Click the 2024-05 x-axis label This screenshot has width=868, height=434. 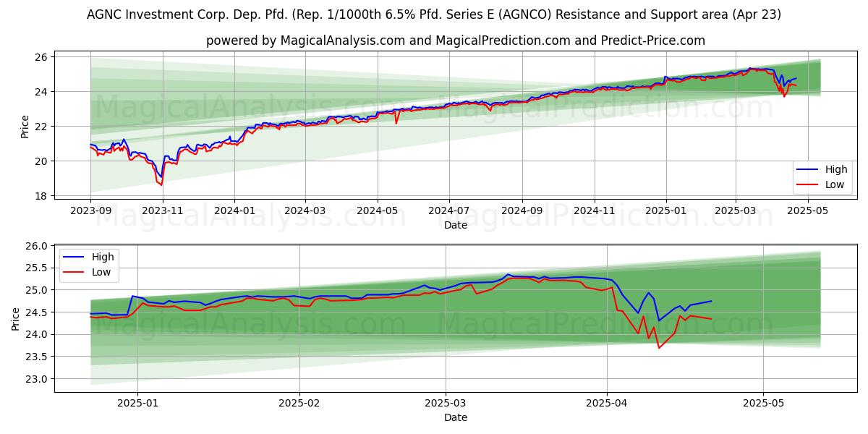(378, 210)
